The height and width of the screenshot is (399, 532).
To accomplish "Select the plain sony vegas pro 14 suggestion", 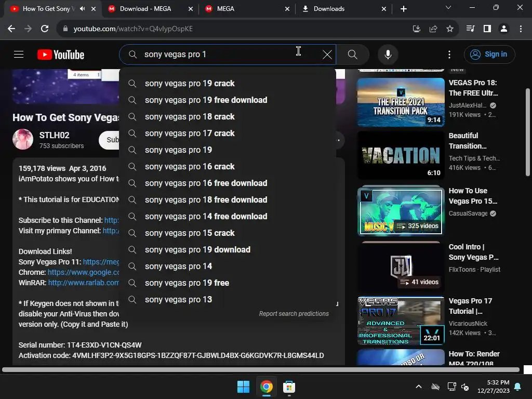I will (x=228, y=267).
